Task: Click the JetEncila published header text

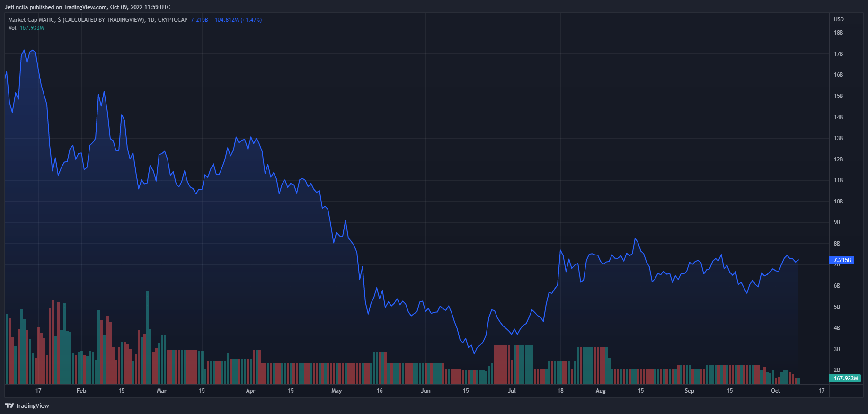Action: point(88,7)
